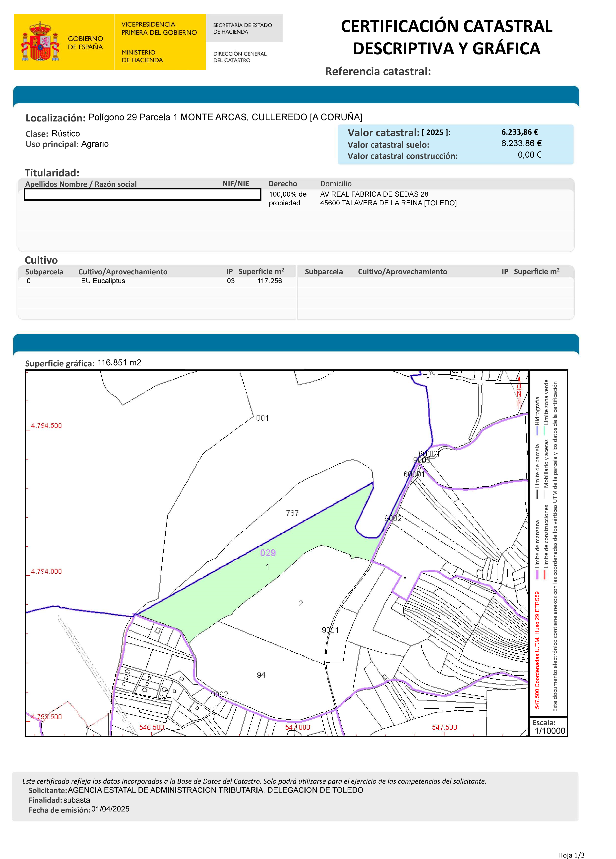
Task: Click the EU Eucaliptus crop row
Action: point(103,281)
